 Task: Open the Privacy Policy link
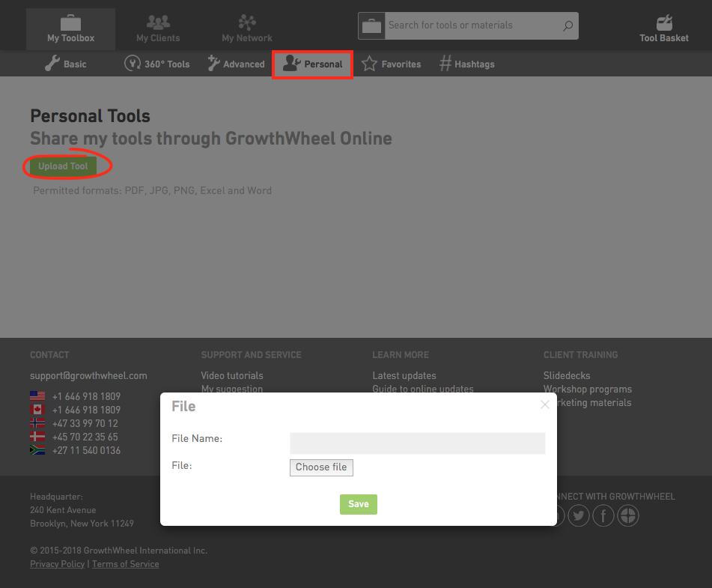(57, 564)
